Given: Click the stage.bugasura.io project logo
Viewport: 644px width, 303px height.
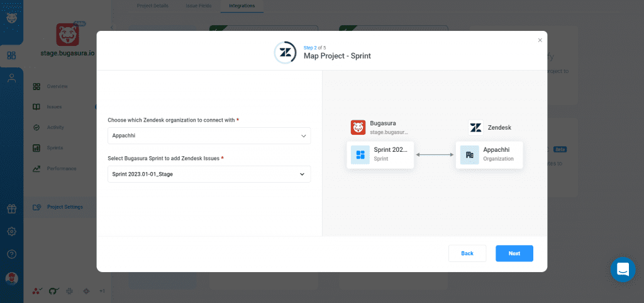Looking at the screenshot, I should pyautogui.click(x=68, y=35).
